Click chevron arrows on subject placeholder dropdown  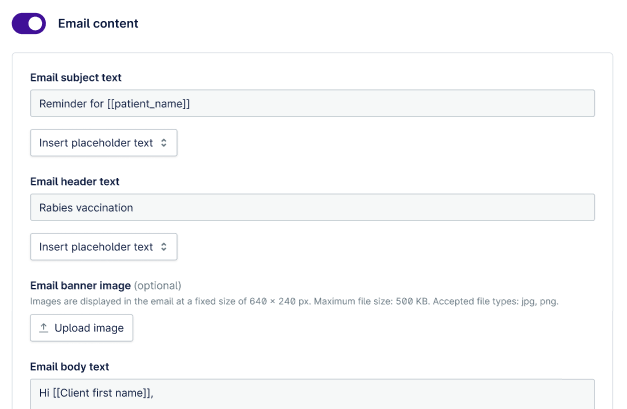(164, 143)
